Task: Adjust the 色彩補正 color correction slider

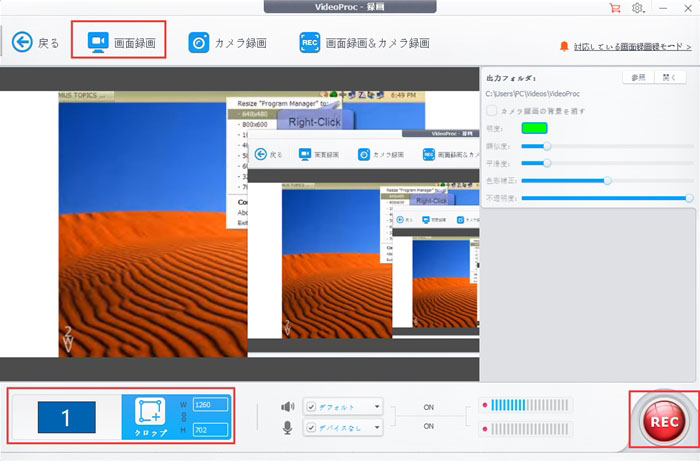Action: coord(607,180)
